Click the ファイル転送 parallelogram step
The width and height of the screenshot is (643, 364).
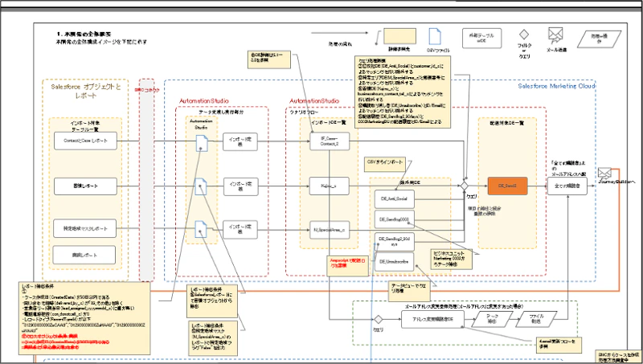pyautogui.click(x=536, y=319)
